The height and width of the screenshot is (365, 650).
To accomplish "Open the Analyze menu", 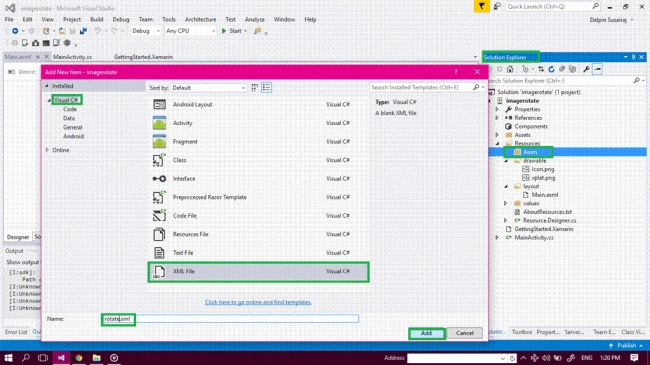I will (x=255, y=19).
